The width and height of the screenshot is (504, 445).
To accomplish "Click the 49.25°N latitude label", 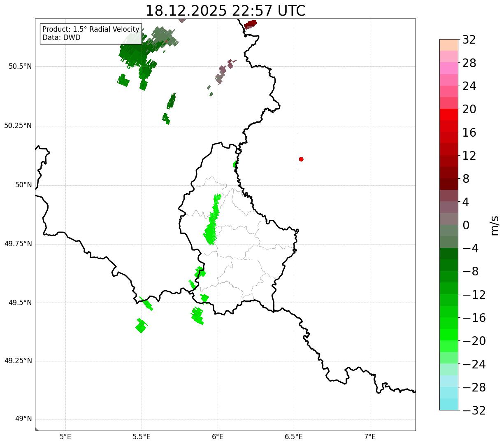I will (18, 361).
